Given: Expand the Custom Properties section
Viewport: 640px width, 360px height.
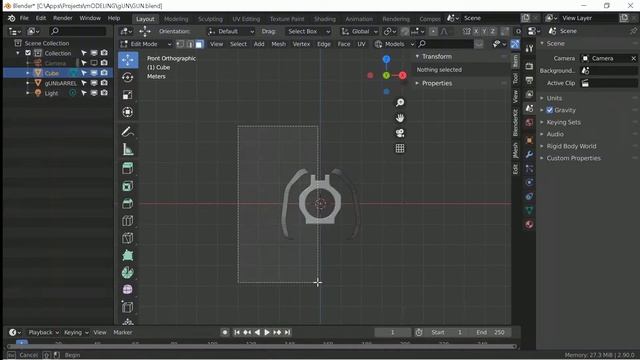Looking at the screenshot, I should coord(573,158).
